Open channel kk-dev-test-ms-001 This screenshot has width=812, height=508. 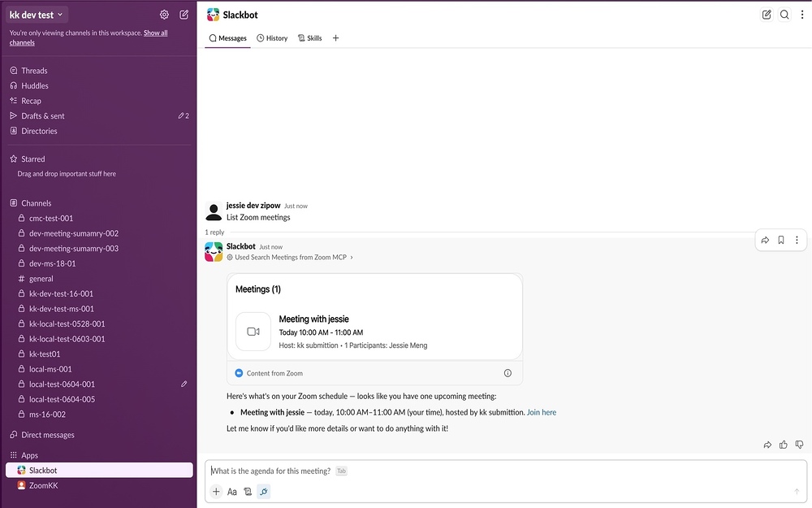tap(62, 308)
